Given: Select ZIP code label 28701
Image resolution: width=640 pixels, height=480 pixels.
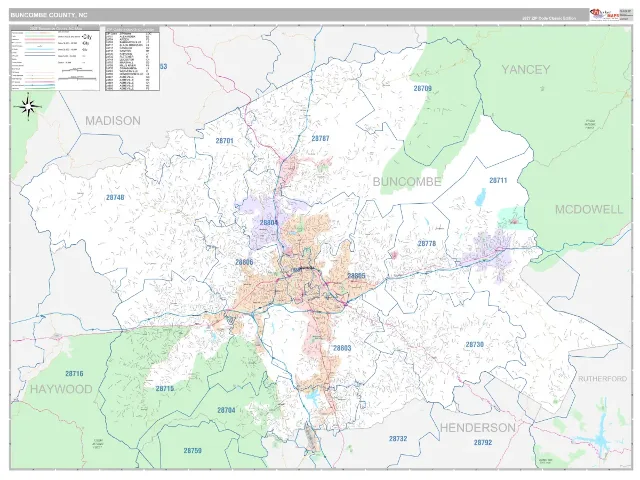Looking at the screenshot, I should point(224,141).
